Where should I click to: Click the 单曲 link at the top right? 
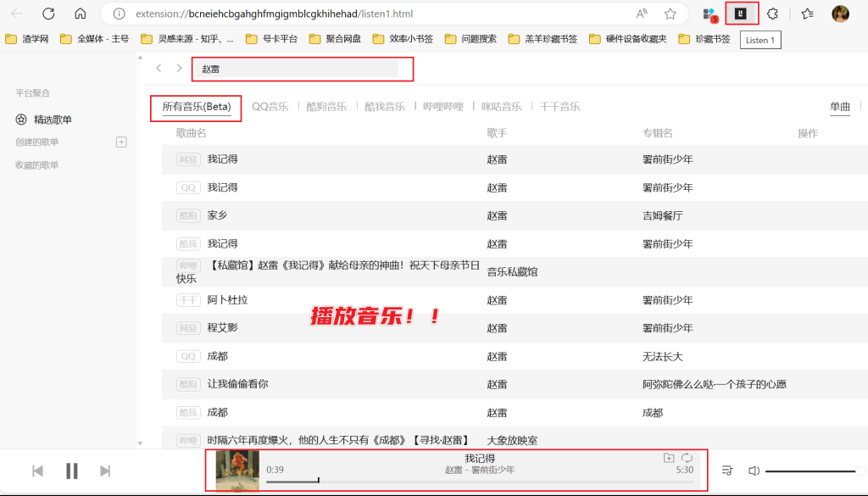coord(839,106)
